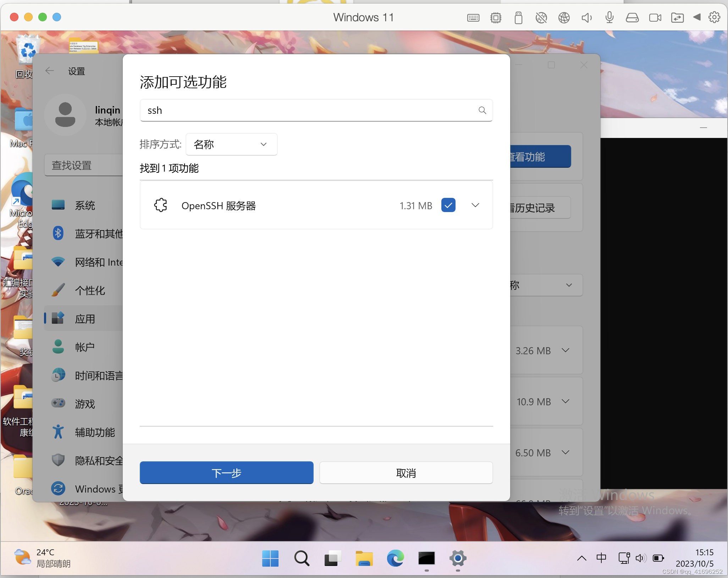Open File Explorer from taskbar

[x=364, y=558]
